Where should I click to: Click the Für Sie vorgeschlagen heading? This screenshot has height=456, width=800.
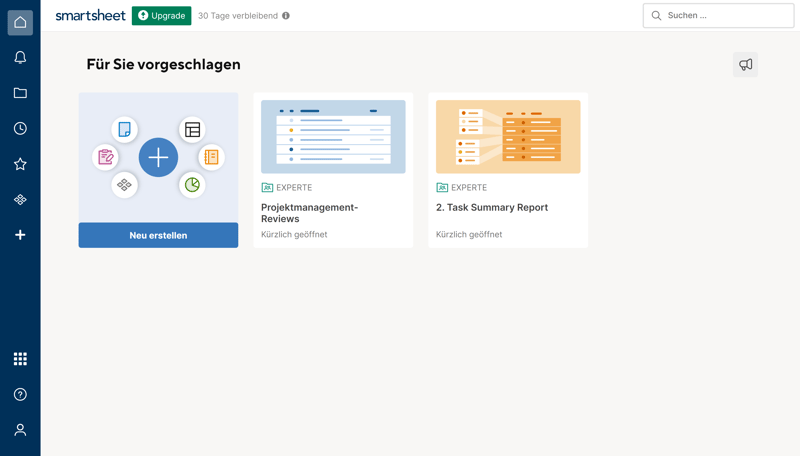click(163, 64)
